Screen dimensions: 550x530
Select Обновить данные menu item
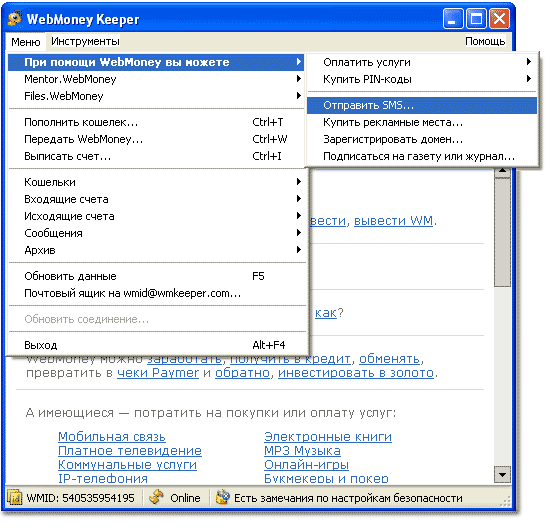click(156, 276)
